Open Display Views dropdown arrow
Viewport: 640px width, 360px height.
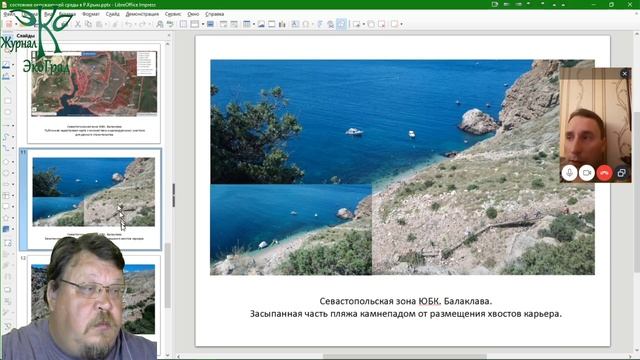pos(202,24)
